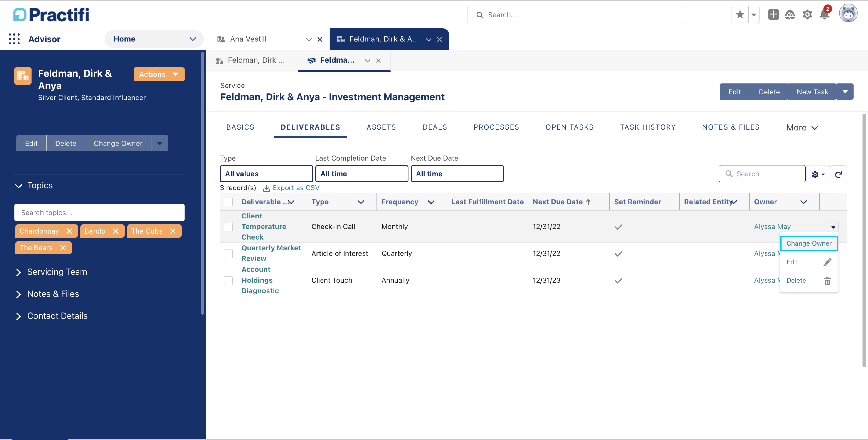This screenshot has width=868, height=440.
Task: Switch to the PROCESSES tab
Action: click(x=496, y=127)
